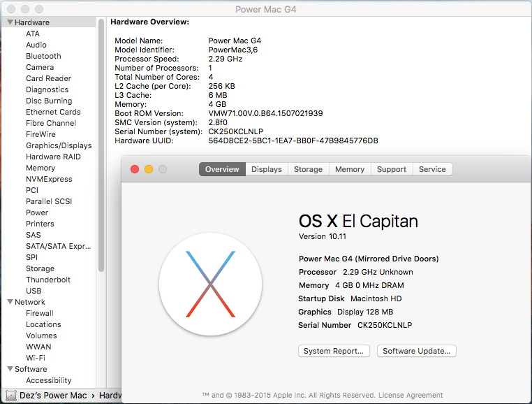Click the Version 10.11 text
This screenshot has width=532, height=404.
pos(323,237)
